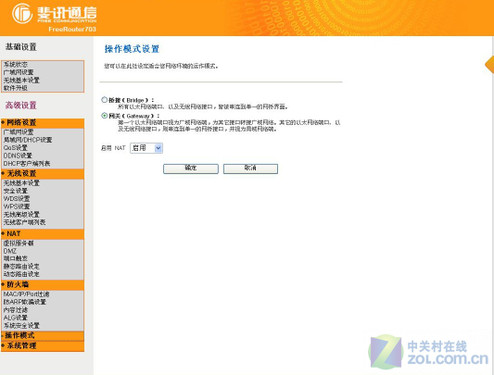This screenshot has height=375, width=494.
Task: Open the 动态路由设定 entry
Action: pos(21,274)
